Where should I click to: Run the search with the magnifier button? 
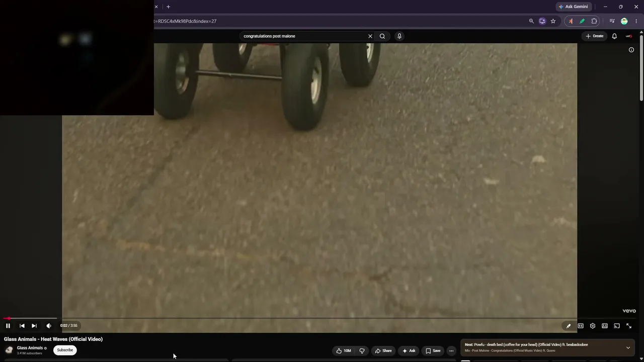click(x=382, y=36)
